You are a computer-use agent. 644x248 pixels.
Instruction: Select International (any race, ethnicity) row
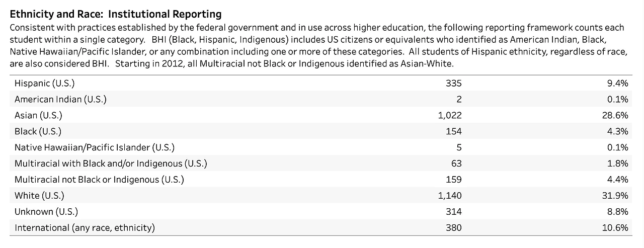85,228
